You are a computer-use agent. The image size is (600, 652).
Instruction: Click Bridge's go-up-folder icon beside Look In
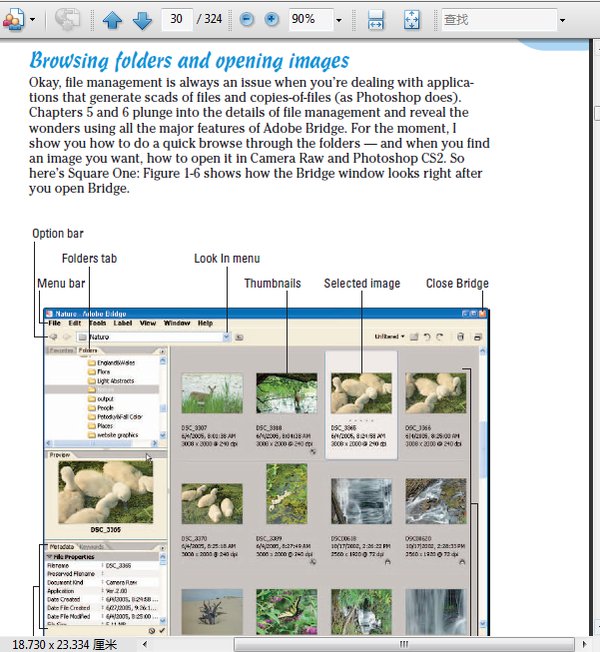(x=239, y=337)
